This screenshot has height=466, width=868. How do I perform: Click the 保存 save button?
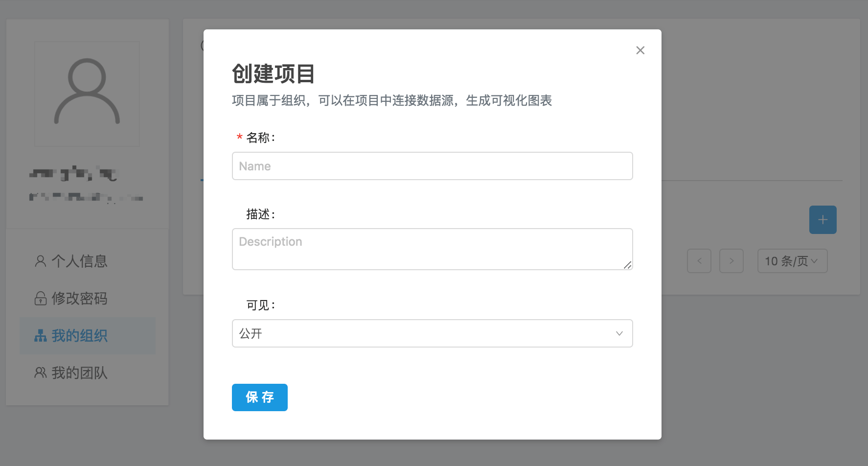[x=259, y=397]
